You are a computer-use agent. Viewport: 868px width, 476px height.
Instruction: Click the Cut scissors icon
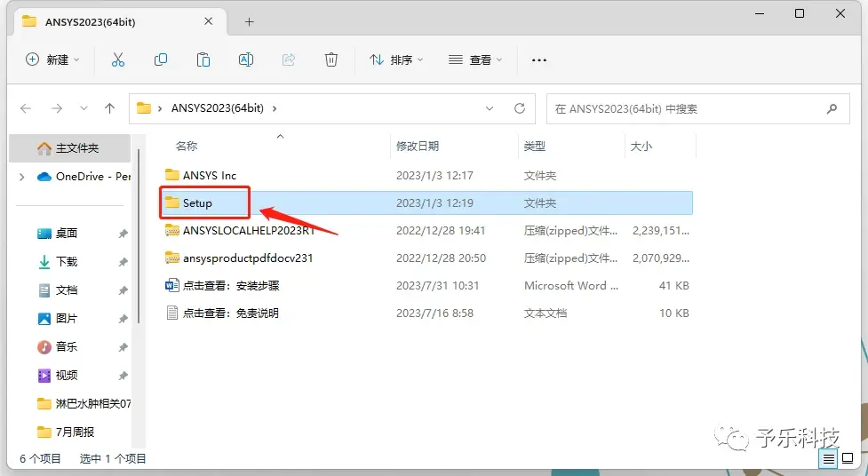[x=118, y=59]
